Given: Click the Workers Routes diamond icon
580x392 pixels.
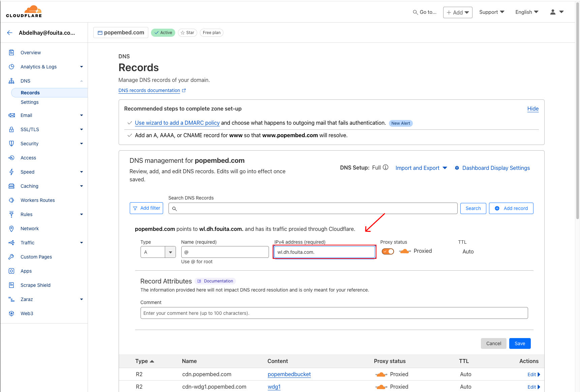Looking at the screenshot, I should pyautogui.click(x=11, y=200).
